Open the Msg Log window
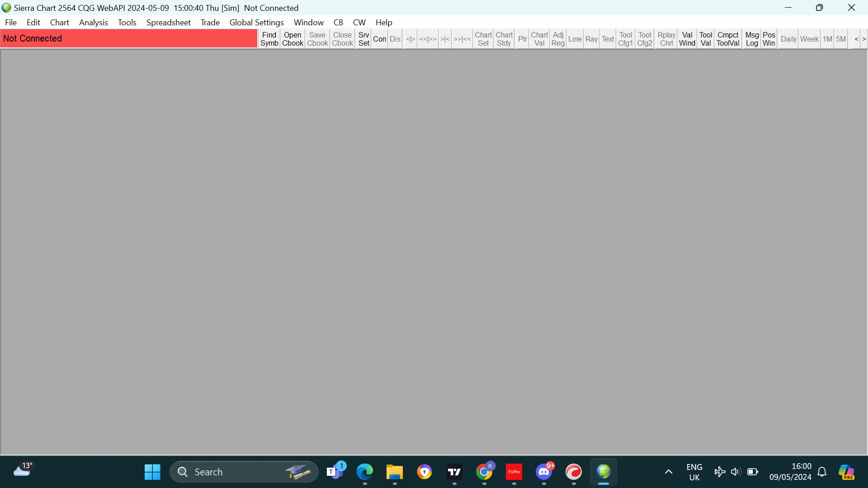868x488 pixels. point(752,39)
